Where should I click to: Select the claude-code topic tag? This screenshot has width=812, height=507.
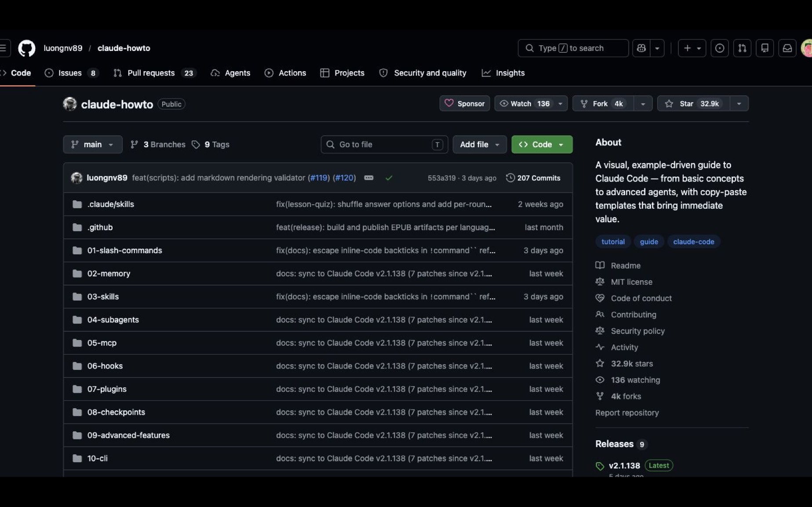click(694, 242)
